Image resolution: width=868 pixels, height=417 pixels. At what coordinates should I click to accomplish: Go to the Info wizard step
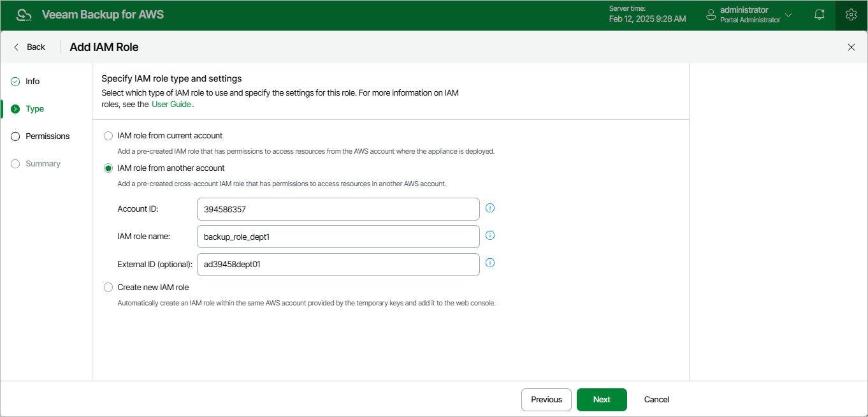33,82
